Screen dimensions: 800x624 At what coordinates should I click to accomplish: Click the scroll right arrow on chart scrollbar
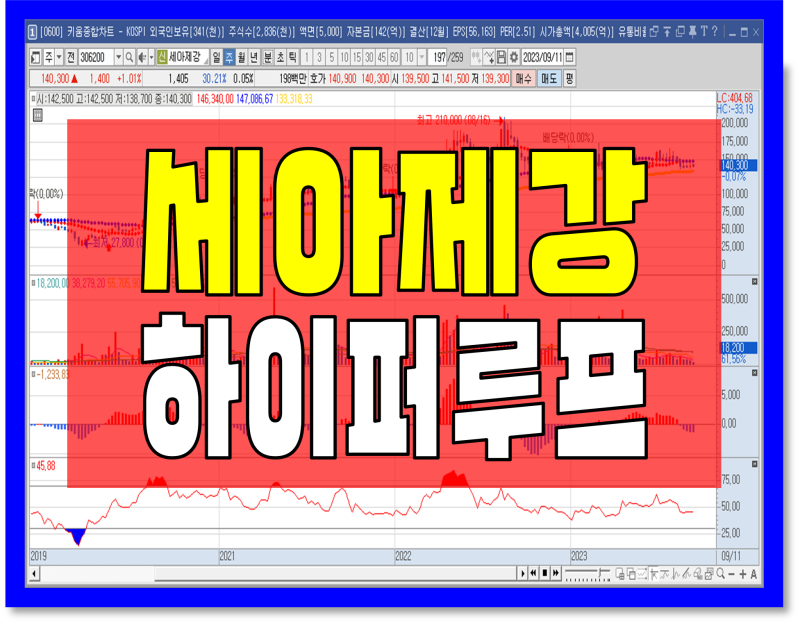coord(522,574)
